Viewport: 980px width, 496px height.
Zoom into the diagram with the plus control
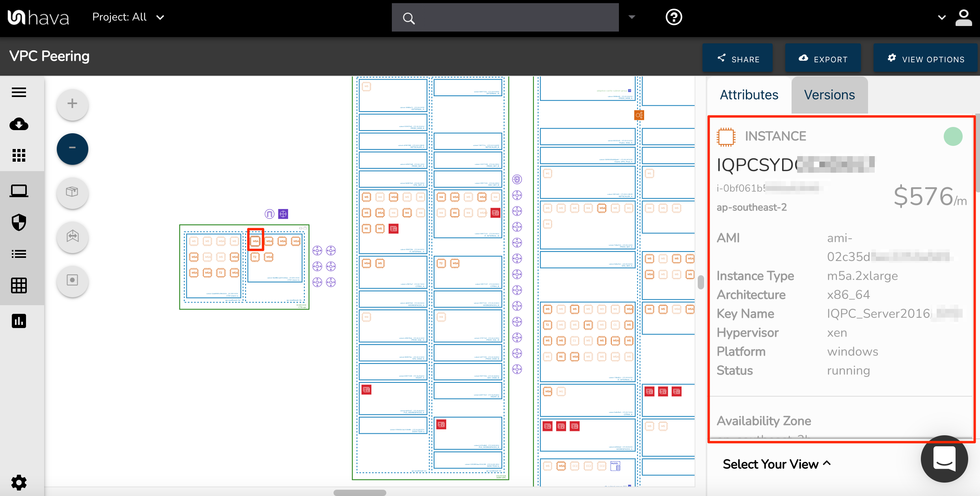(x=72, y=104)
